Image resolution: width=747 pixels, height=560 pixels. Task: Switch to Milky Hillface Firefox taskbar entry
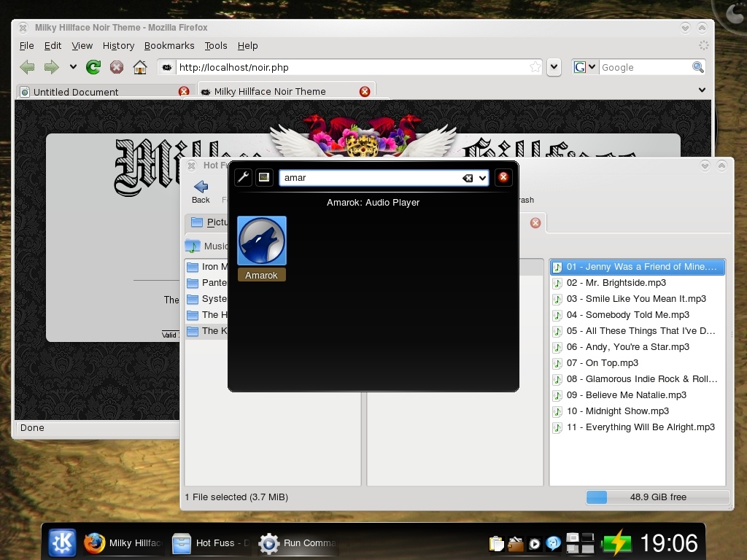(x=123, y=542)
